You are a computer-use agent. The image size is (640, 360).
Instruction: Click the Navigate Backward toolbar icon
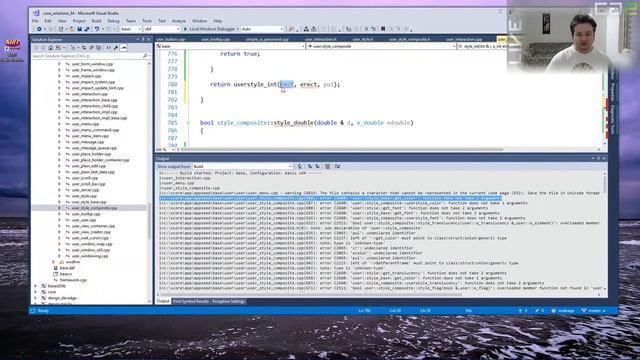pyautogui.click(x=39, y=29)
